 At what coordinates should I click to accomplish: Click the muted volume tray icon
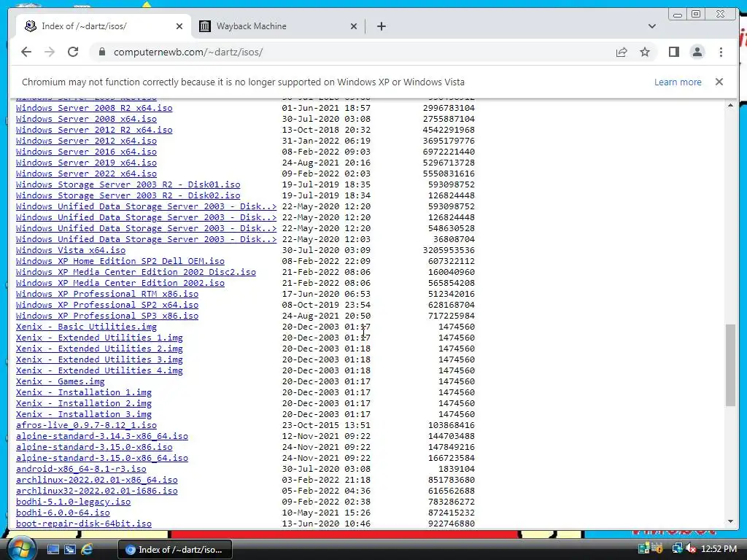click(x=692, y=549)
